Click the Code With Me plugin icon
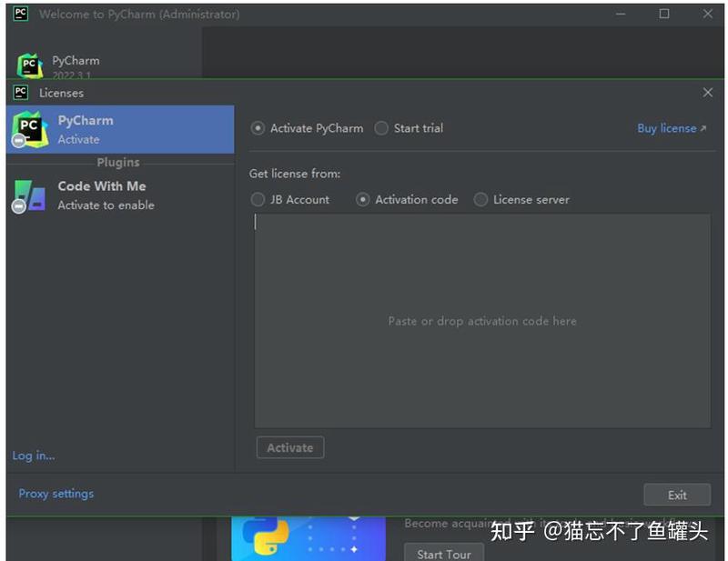This screenshot has height=561, width=728. pyautogui.click(x=29, y=196)
